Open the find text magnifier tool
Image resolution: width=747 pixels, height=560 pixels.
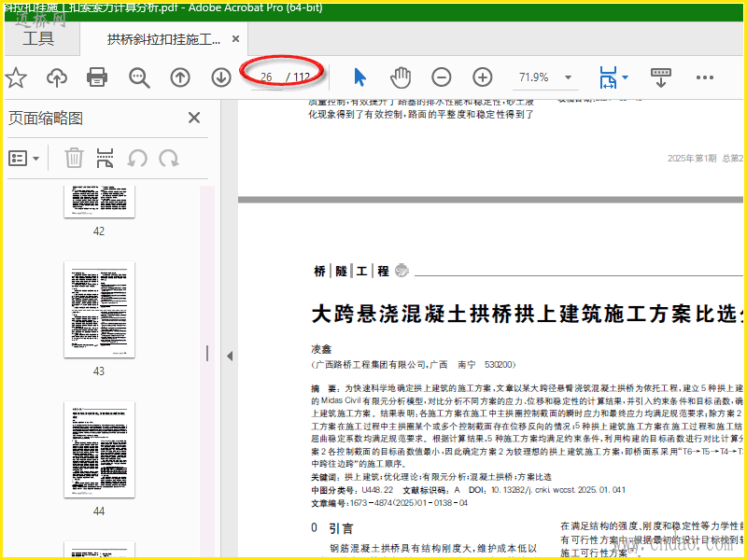point(139,77)
